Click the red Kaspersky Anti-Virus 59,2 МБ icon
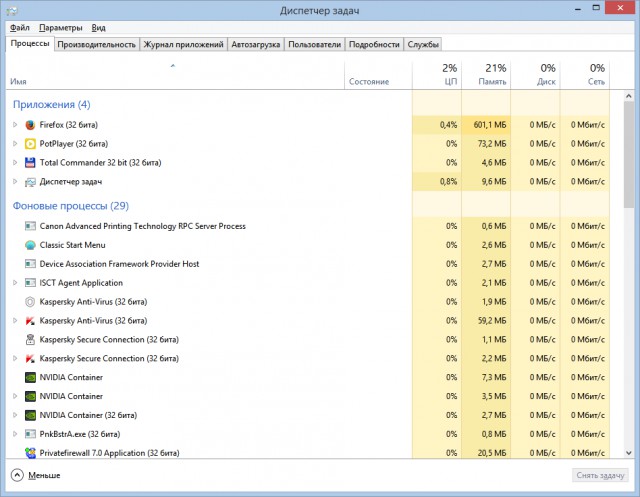The width and height of the screenshot is (640, 497). tap(30, 321)
